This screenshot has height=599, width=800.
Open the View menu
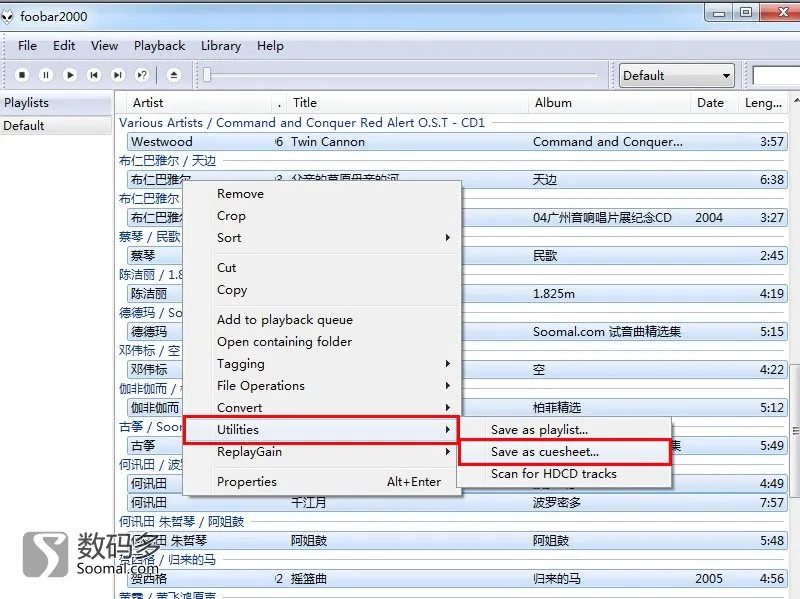click(105, 46)
